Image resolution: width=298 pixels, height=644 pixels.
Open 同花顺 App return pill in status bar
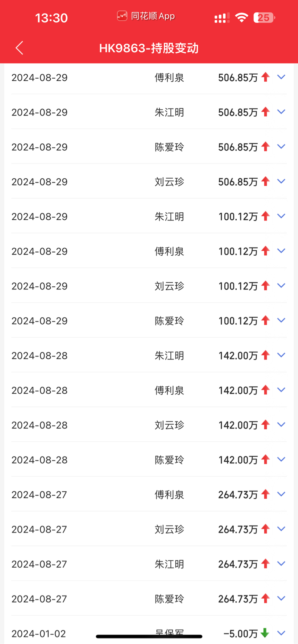pyautogui.click(x=146, y=16)
